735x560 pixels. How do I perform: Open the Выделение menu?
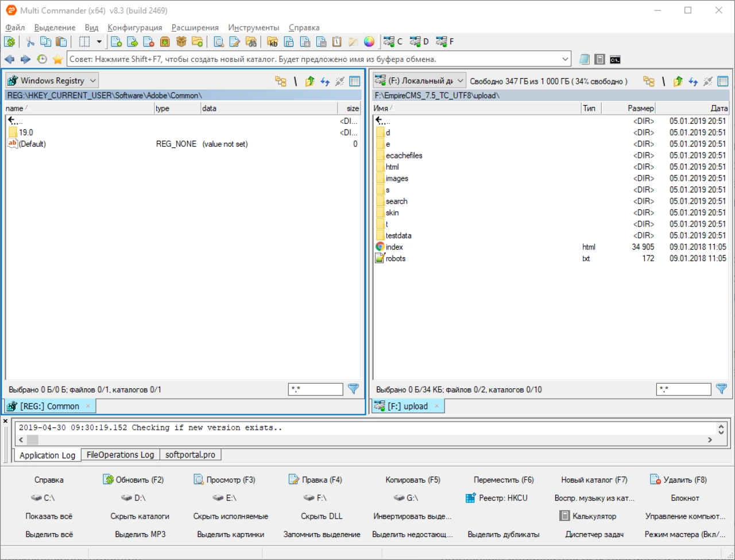[55, 28]
